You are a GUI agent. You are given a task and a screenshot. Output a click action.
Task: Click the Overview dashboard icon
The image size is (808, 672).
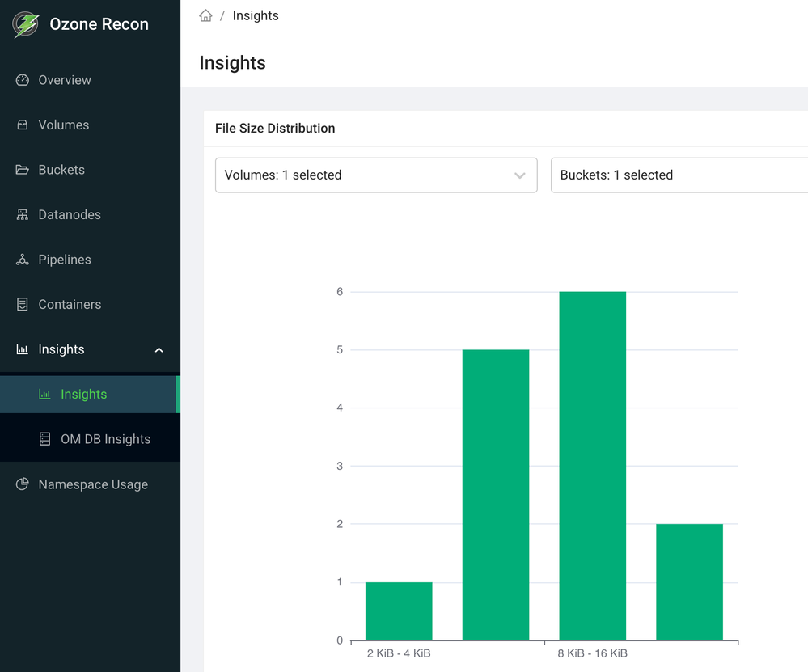23,80
